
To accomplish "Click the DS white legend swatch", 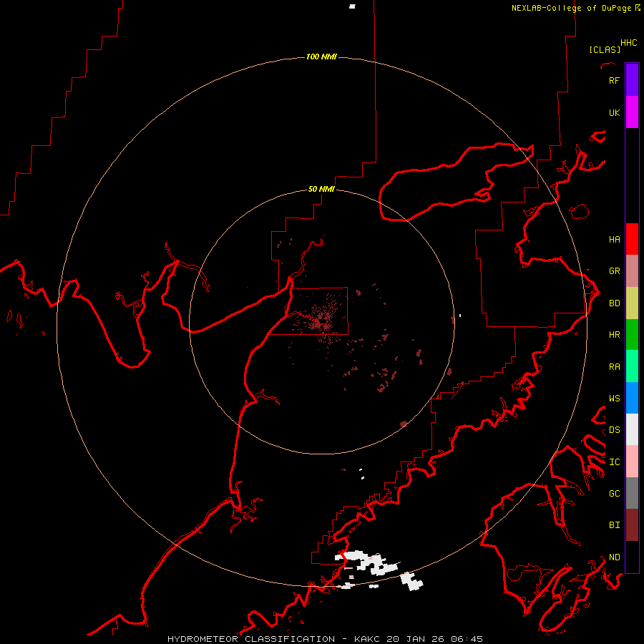I will [632, 429].
